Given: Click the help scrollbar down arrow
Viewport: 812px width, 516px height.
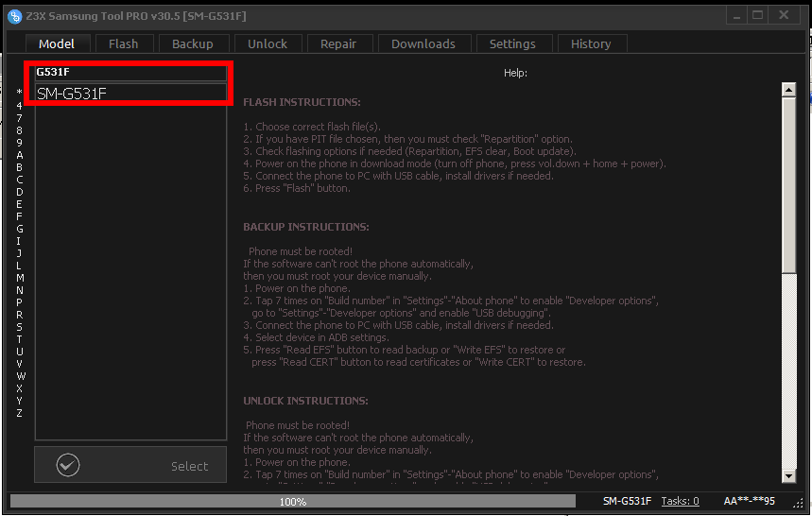Looking at the screenshot, I should [x=788, y=476].
